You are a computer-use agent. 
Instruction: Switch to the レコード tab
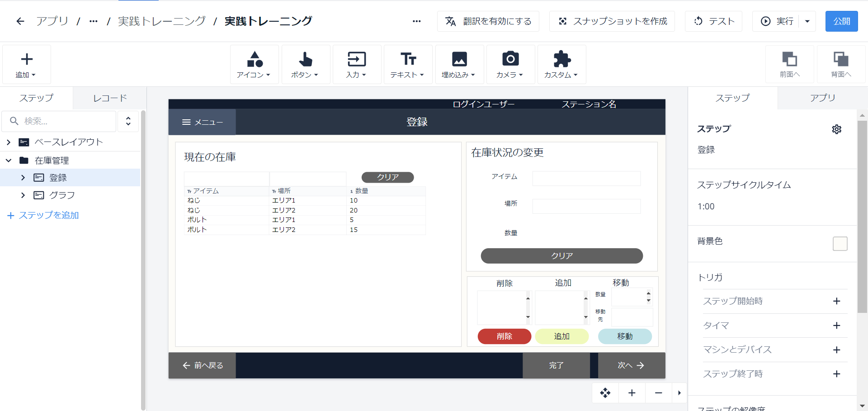[x=110, y=98]
